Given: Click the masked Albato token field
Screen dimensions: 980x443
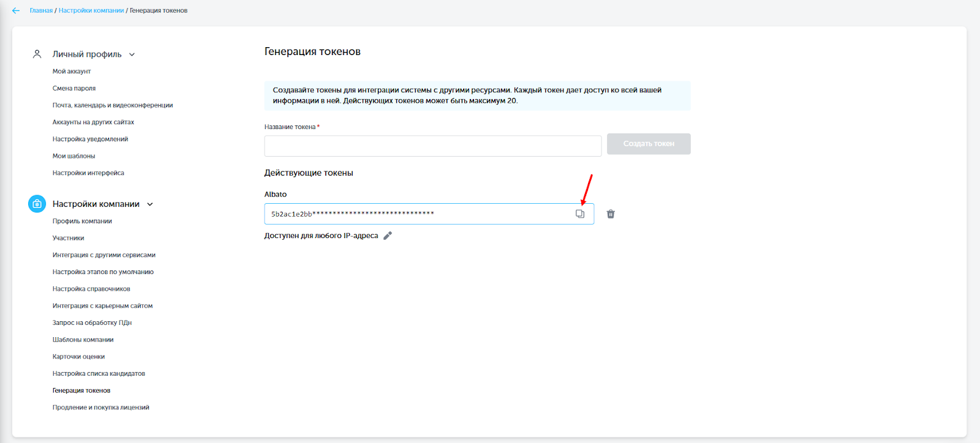Looking at the screenshot, I should pyautogui.click(x=417, y=214).
